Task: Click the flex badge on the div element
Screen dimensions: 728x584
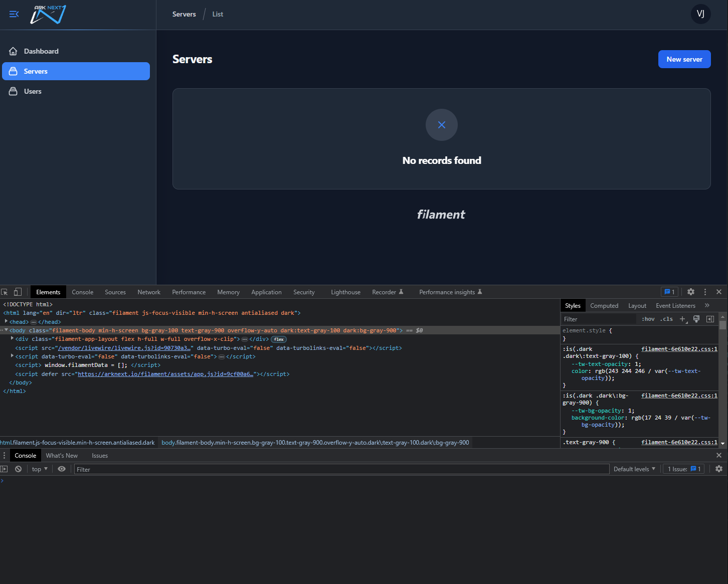Action: click(x=279, y=339)
